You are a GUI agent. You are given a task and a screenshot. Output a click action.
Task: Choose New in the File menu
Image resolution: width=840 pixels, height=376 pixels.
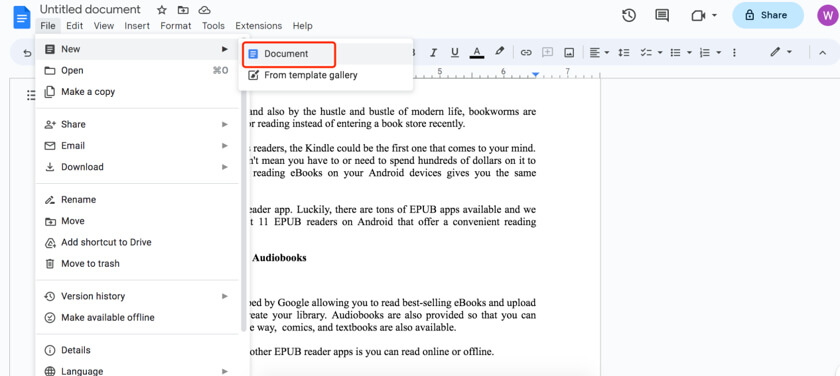click(137, 49)
